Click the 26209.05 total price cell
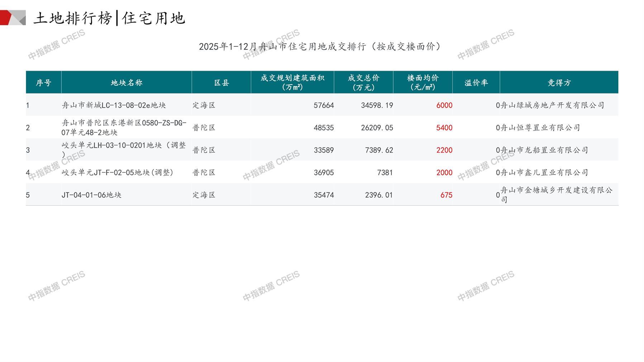The width and height of the screenshot is (644, 362). pos(377,128)
